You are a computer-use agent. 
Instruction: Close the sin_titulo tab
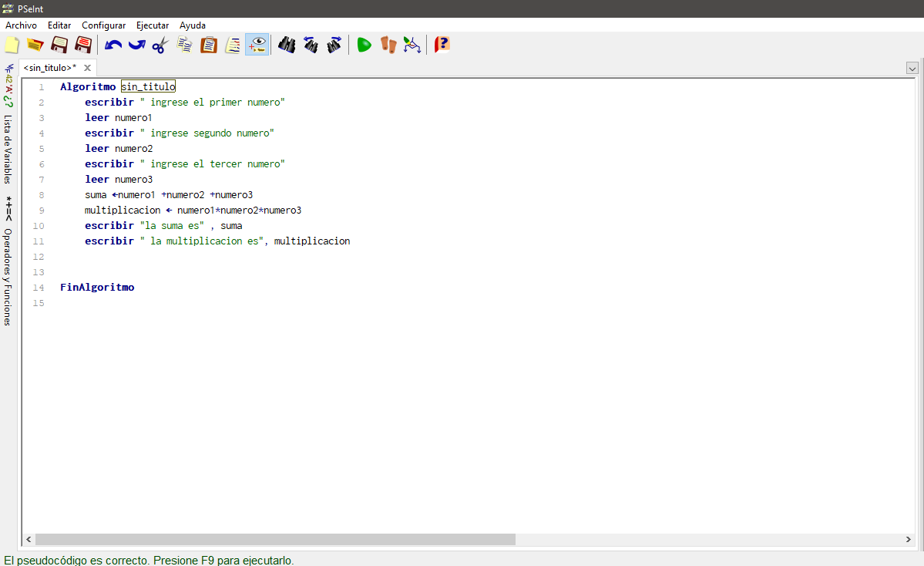click(87, 68)
